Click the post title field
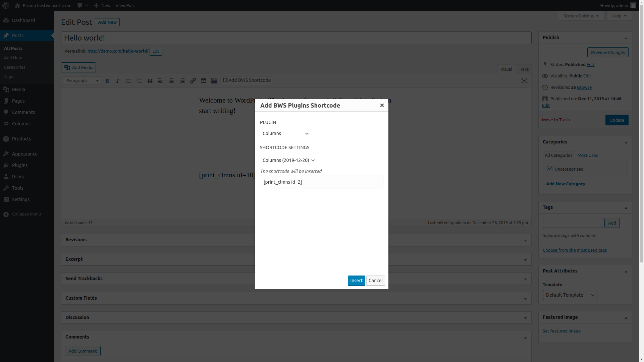This screenshot has height=362, width=644. [296, 38]
